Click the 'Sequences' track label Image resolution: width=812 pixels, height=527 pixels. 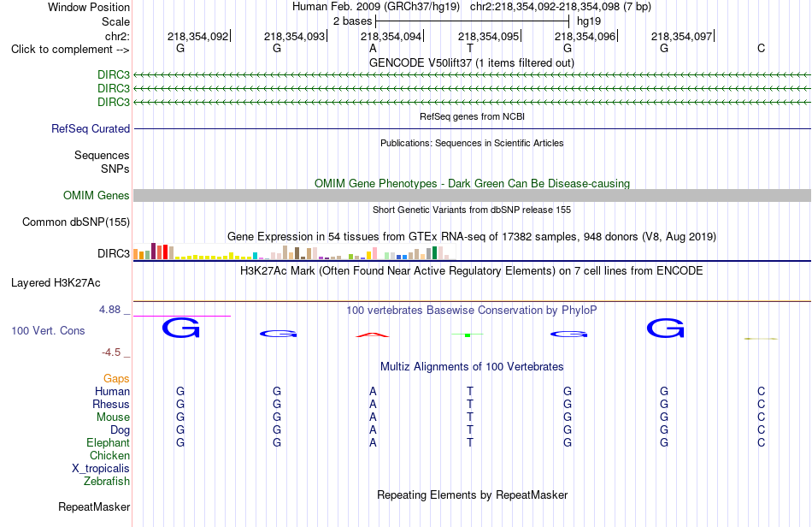coord(102,156)
